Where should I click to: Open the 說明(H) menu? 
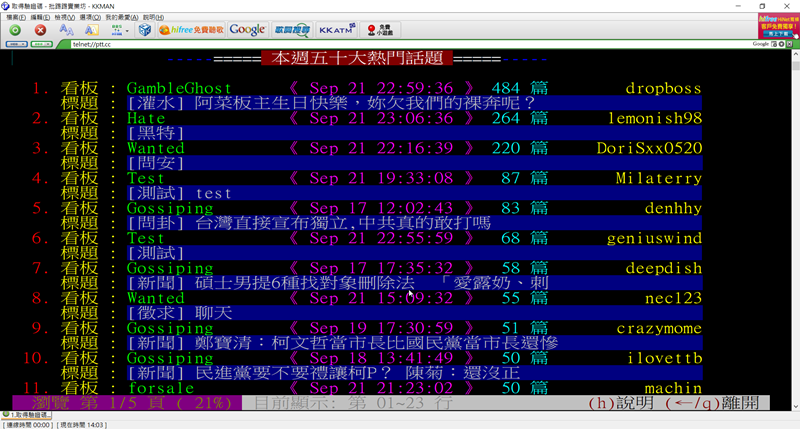coord(153,17)
